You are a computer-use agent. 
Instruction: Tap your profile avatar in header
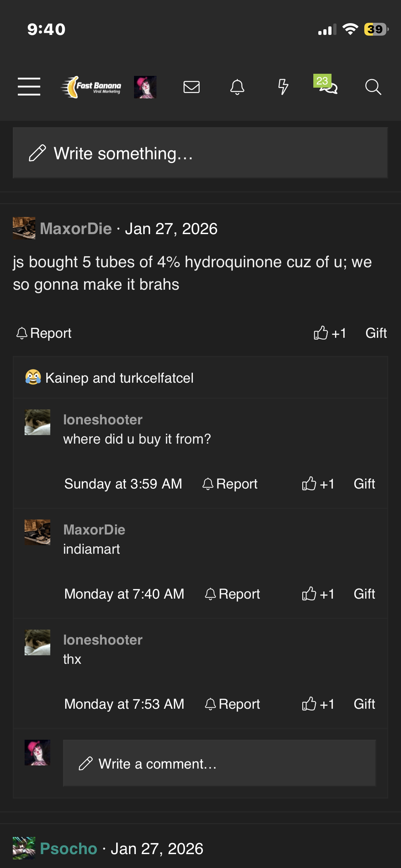tap(145, 87)
